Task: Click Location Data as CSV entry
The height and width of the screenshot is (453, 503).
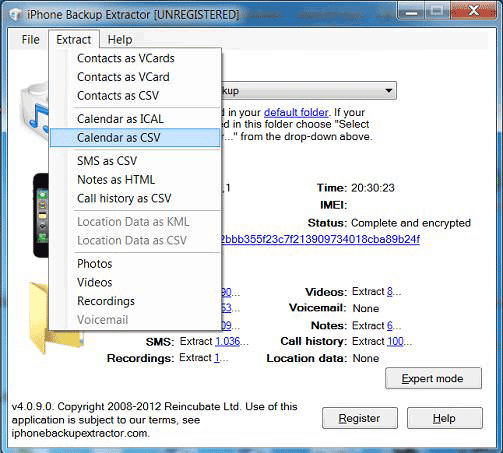Action: coord(135,240)
